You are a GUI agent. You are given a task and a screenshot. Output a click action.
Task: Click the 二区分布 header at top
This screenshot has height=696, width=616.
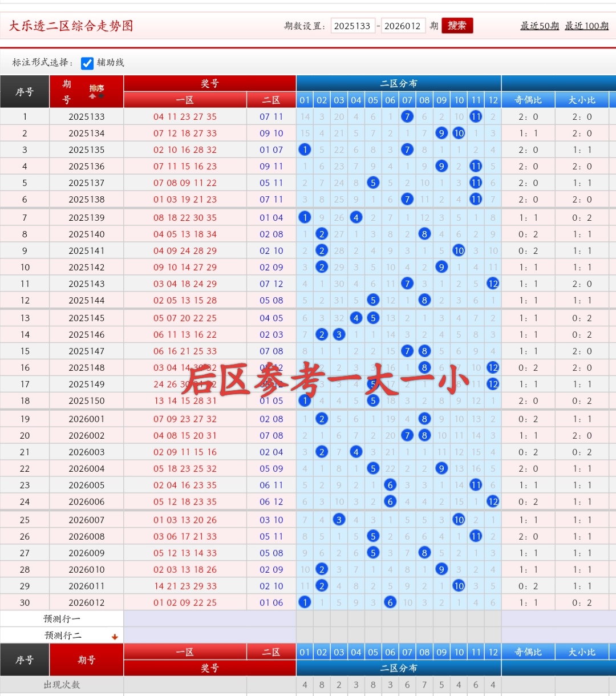[399, 83]
